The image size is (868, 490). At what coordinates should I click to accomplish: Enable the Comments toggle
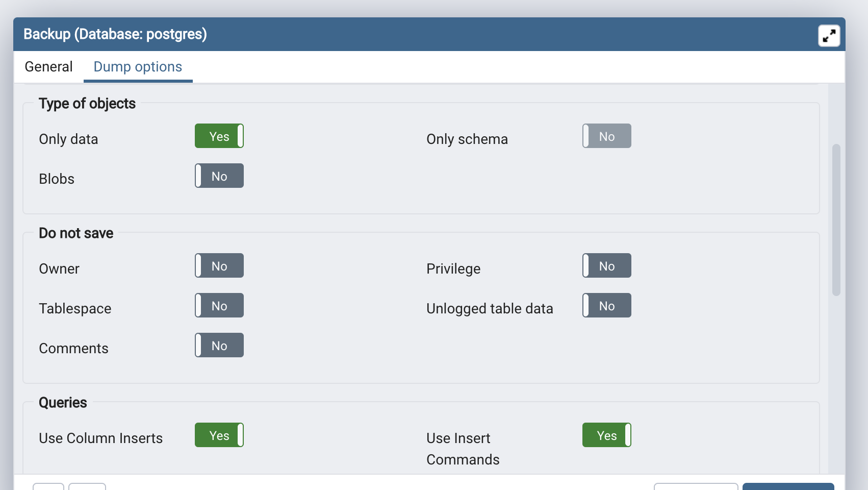coord(219,346)
